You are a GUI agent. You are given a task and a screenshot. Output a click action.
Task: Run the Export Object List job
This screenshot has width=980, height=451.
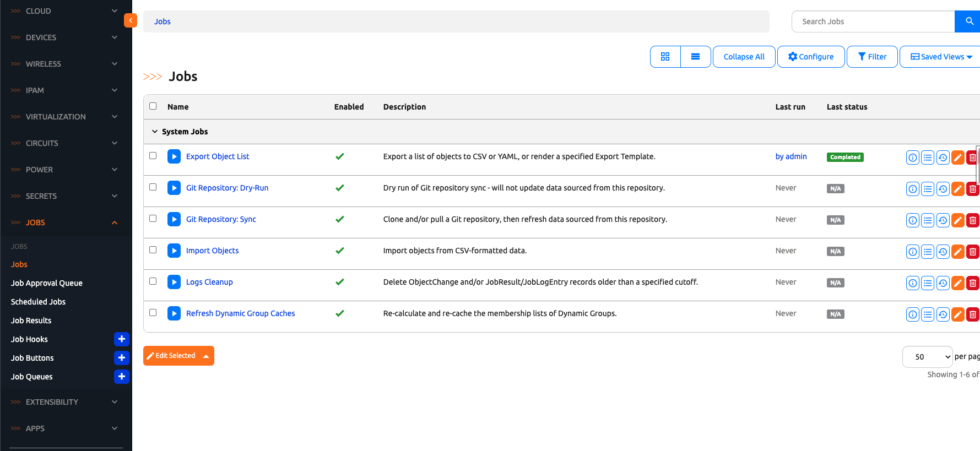click(x=174, y=156)
